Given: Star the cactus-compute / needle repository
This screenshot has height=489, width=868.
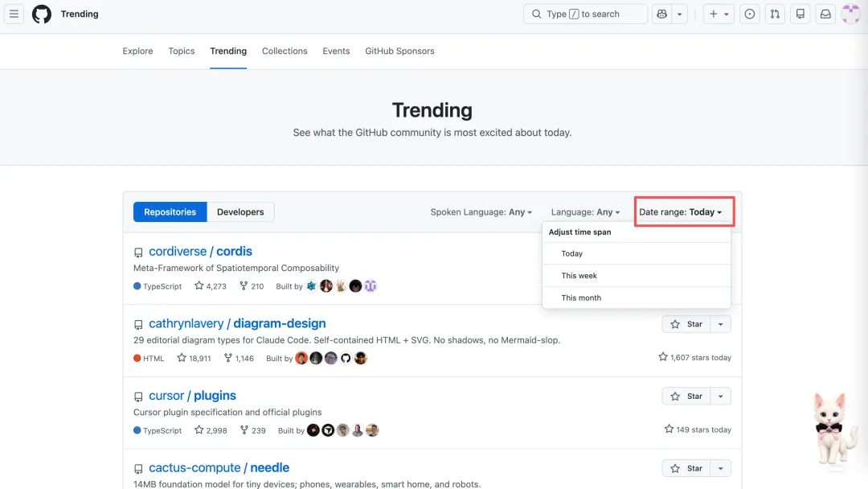Looking at the screenshot, I should click(686, 468).
